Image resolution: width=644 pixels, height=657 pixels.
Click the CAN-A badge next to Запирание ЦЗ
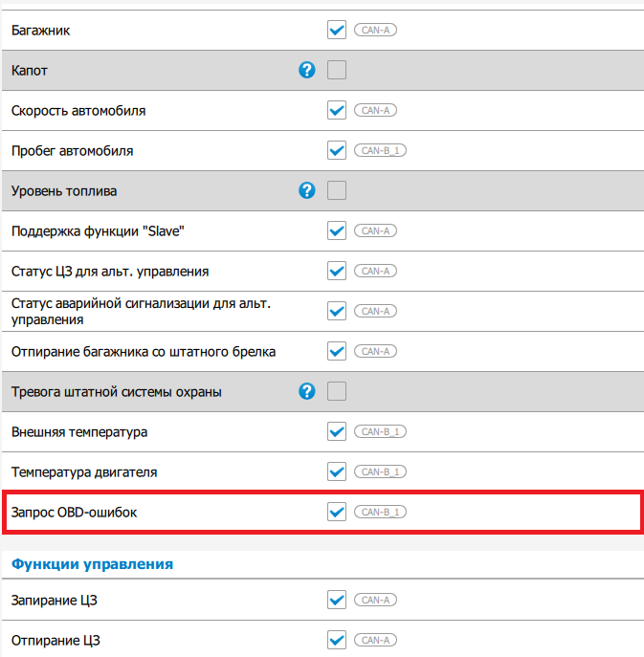375,600
